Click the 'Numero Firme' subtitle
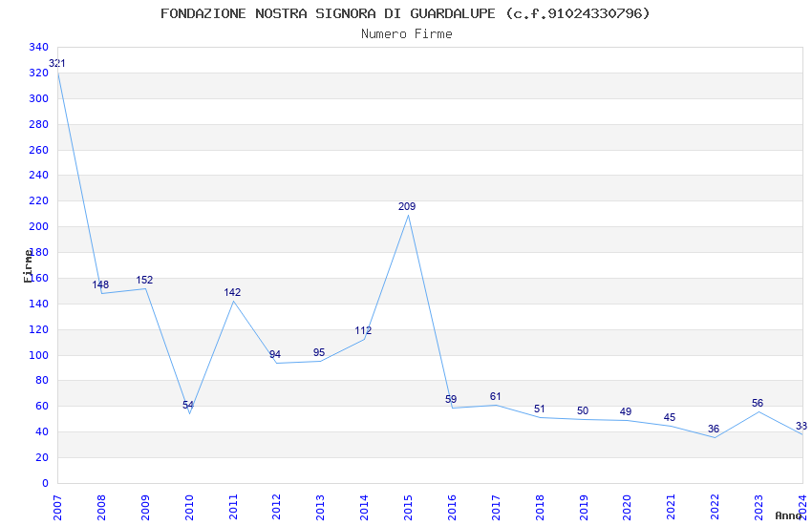Screen dimensions: 812x525 point(406,33)
